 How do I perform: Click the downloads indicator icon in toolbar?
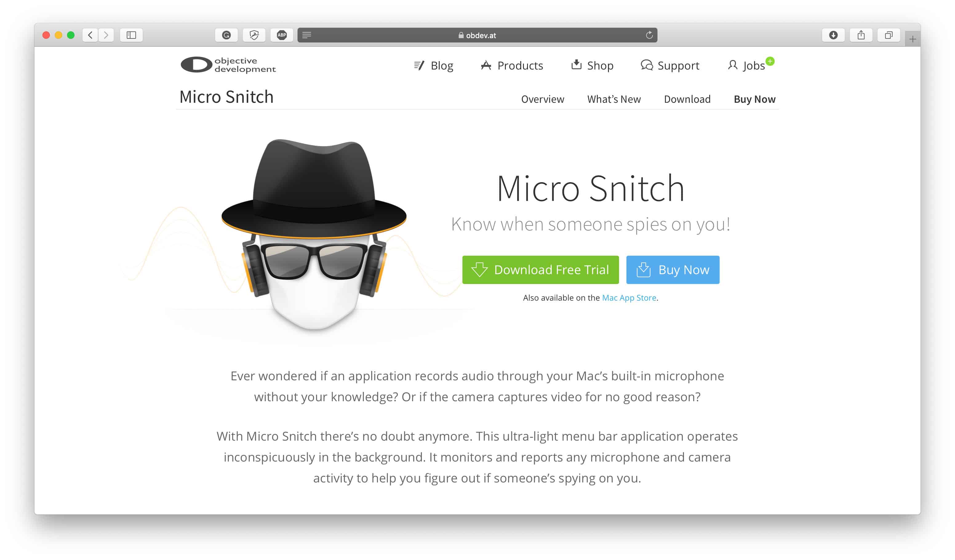(832, 35)
